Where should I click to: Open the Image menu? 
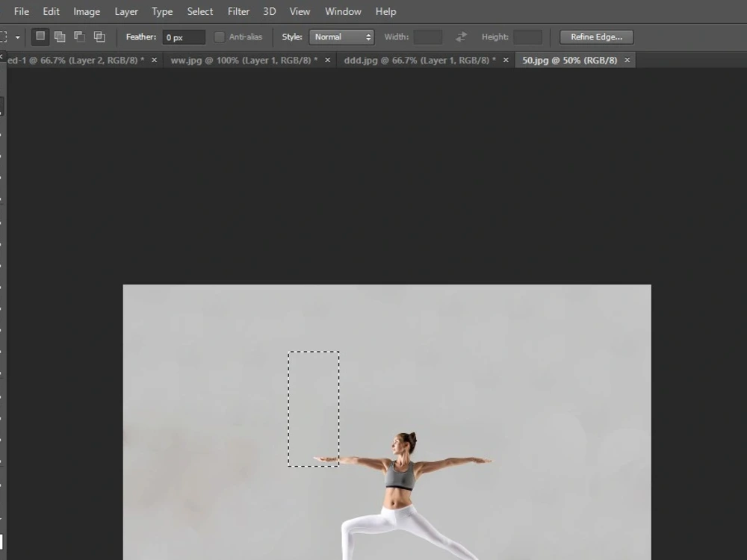click(86, 11)
